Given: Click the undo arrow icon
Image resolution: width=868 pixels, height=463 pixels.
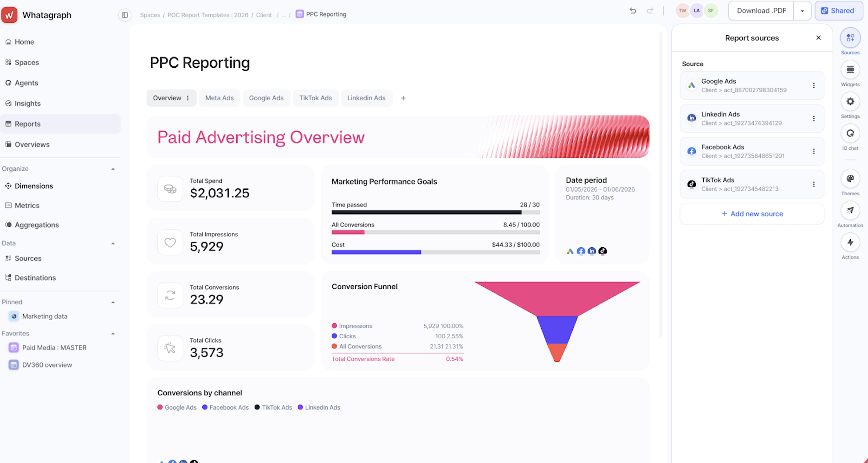Looking at the screenshot, I should pos(633,11).
